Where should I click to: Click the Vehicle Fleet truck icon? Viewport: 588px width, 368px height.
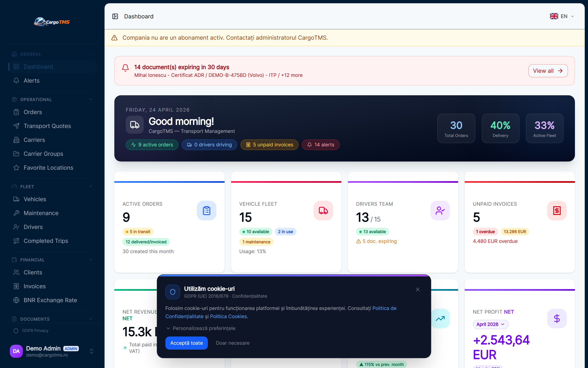coord(323,211)
